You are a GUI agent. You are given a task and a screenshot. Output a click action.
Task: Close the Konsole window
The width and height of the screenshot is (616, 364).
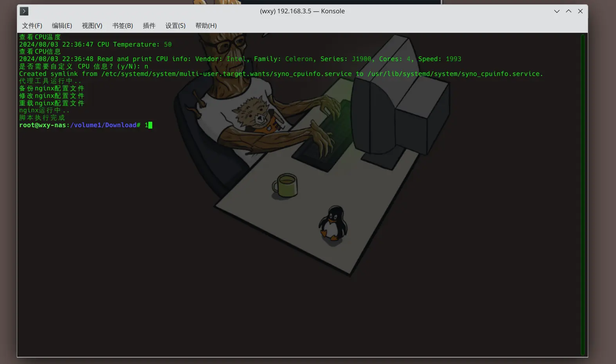[580, 11]
